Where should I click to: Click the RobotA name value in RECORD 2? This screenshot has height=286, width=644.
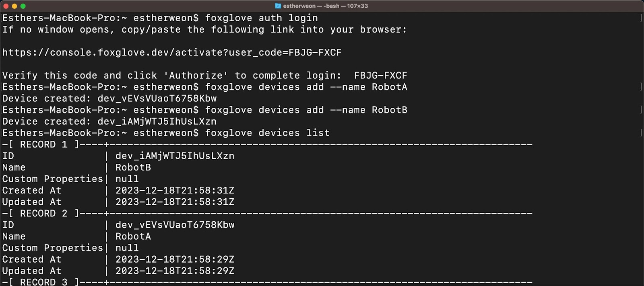(133, 237)
